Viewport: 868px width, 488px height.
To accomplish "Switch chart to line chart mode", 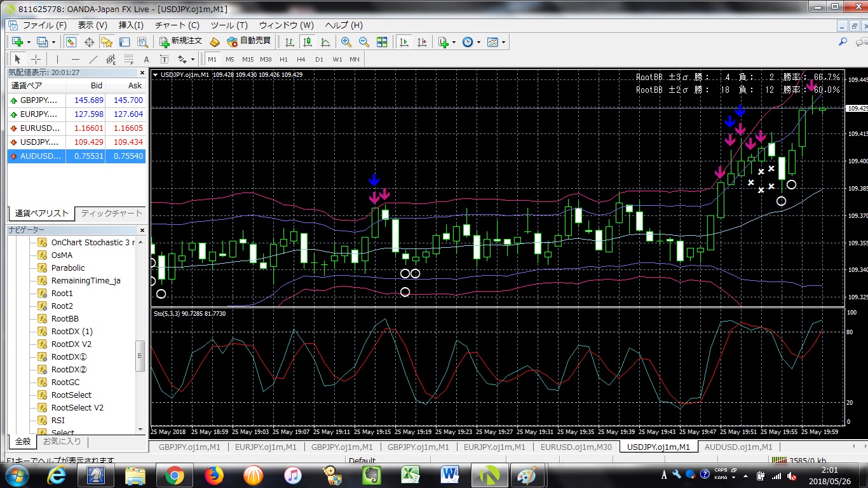I will [x=327, y=41].
